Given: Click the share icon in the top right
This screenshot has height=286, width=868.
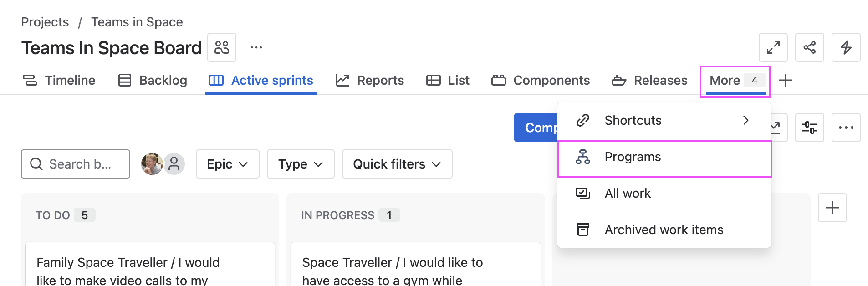Looking at the screenshot, I should click(x=809, y=47).
